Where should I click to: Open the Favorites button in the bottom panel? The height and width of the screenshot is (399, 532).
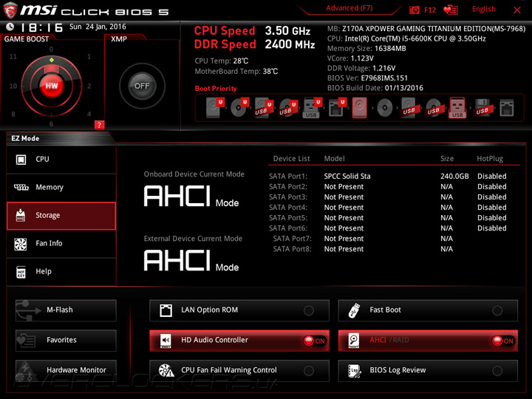66,341
